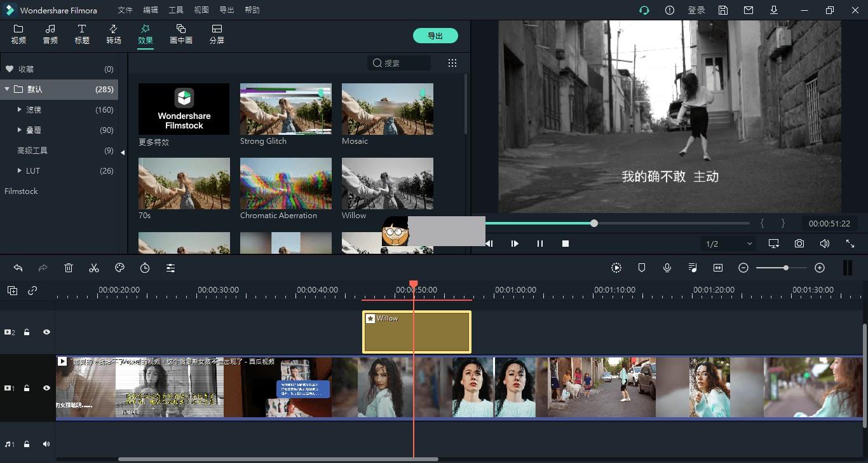Expand the LUT category
Screen dimensions: 868x463
[20, 171]
